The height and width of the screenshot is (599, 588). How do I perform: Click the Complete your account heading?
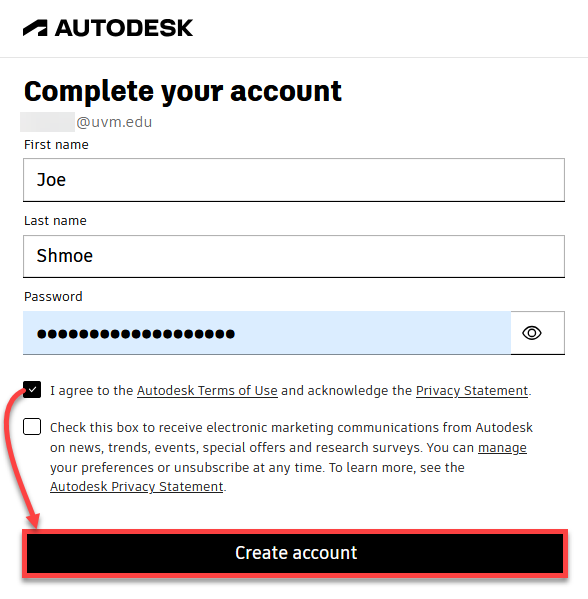click(183, 92)
